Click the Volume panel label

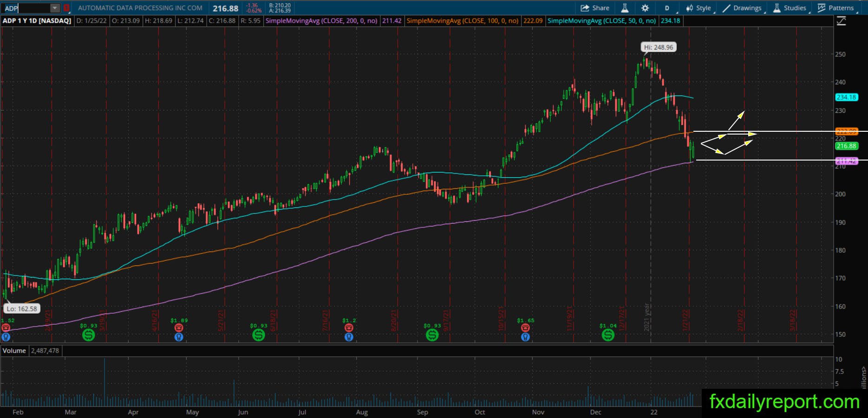14,351
